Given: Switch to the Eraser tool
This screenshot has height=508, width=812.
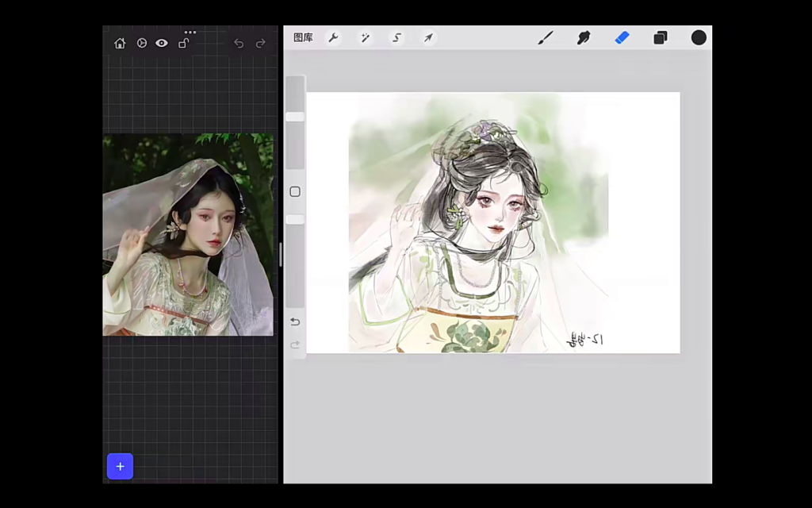Looking at the screenshot, I should pyautogui.click(x=622, y=37).
